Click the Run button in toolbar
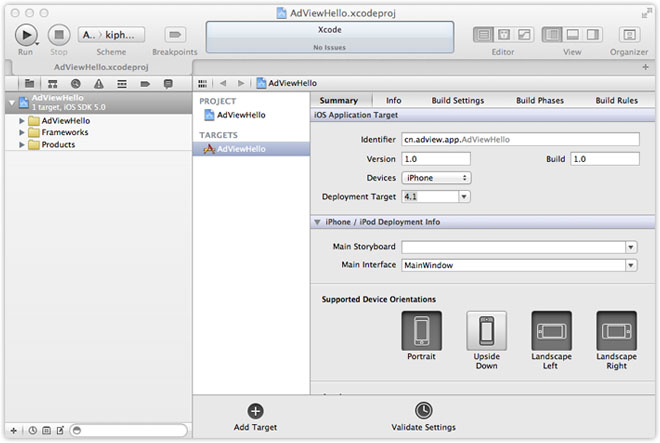660x443 pixels. click(x=27, y=35)
